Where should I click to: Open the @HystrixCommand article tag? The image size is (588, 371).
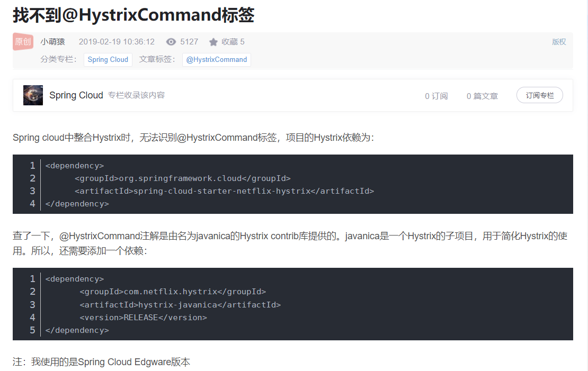216,60
